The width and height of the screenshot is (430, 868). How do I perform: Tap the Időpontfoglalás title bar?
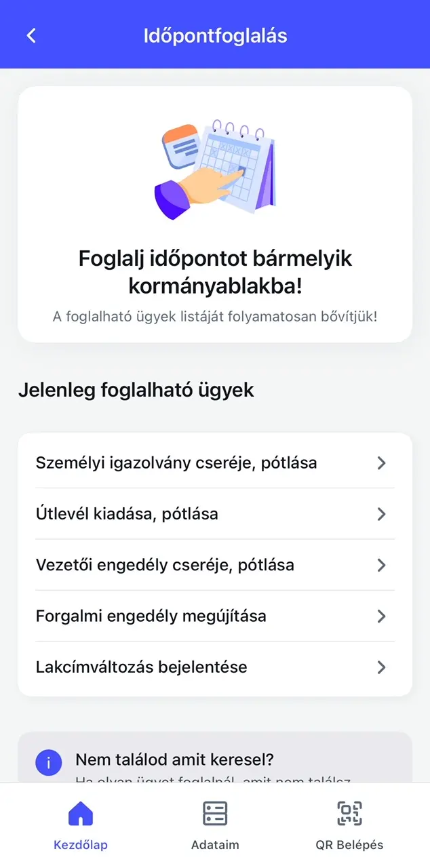[215, 35]
